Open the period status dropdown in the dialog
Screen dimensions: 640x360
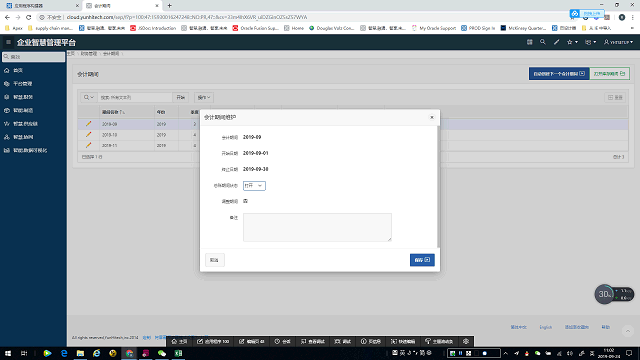(254, 186)
